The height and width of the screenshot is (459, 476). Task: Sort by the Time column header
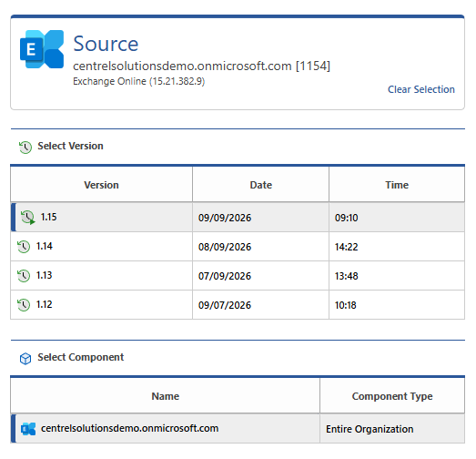[397, 185]
